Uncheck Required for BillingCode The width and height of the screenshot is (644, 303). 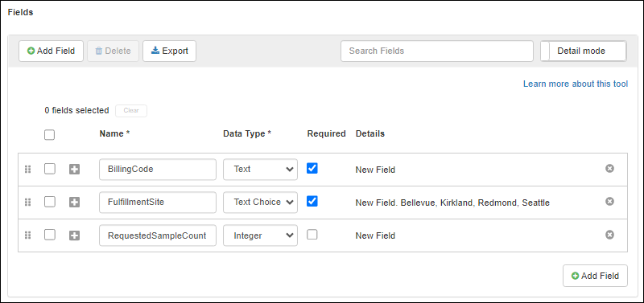(312, 168)
